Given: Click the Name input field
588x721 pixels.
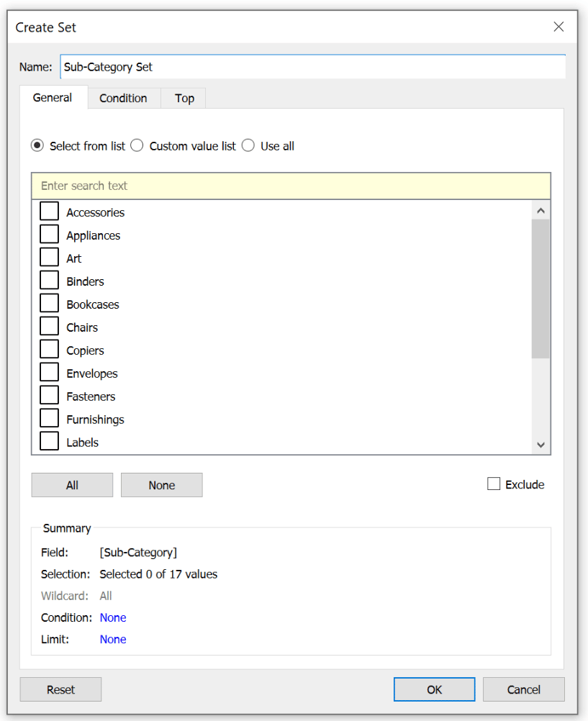Looking at the screenshot, I should click(313, 67).
